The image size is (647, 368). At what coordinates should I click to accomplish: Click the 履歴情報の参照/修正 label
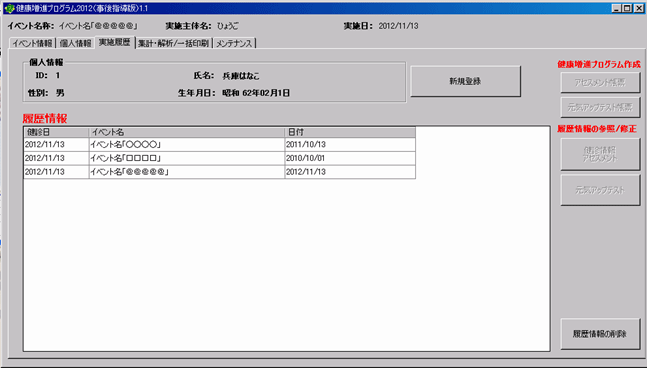click(x=597, y=129)
